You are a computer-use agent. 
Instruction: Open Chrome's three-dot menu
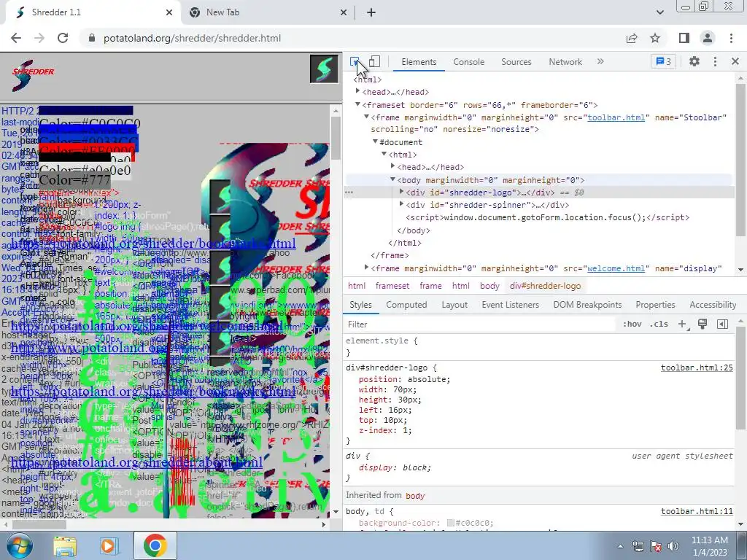point(731,38)
